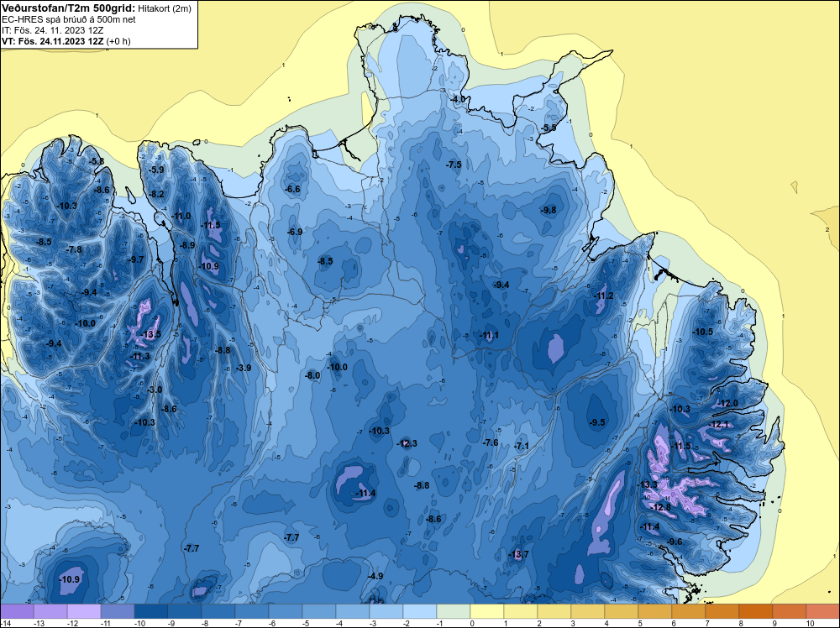
Task: Click the purple legend swatch between -14 and -13
Action: [17, 611]
